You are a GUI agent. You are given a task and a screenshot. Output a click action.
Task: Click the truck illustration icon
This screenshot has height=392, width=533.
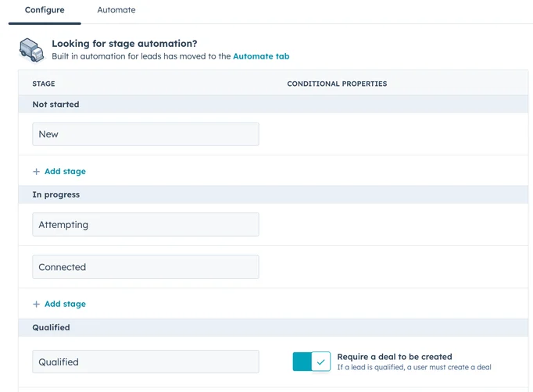tap(31, 50)
